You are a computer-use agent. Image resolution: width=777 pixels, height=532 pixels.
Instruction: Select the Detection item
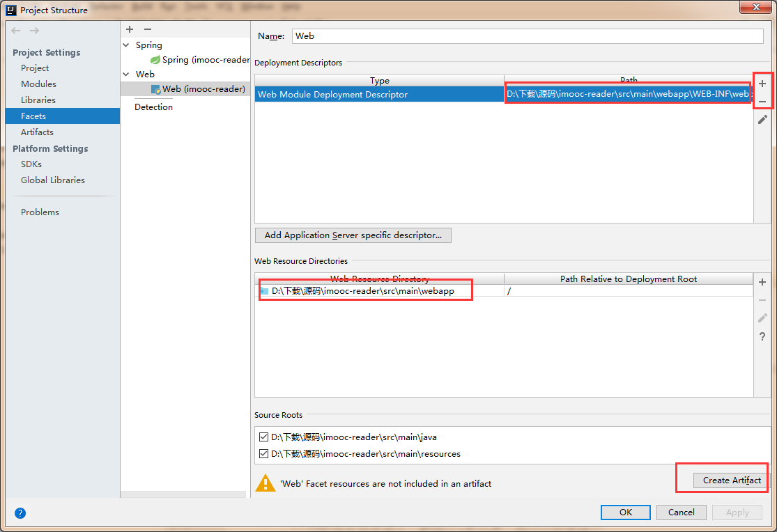click(x=153, y=107)
